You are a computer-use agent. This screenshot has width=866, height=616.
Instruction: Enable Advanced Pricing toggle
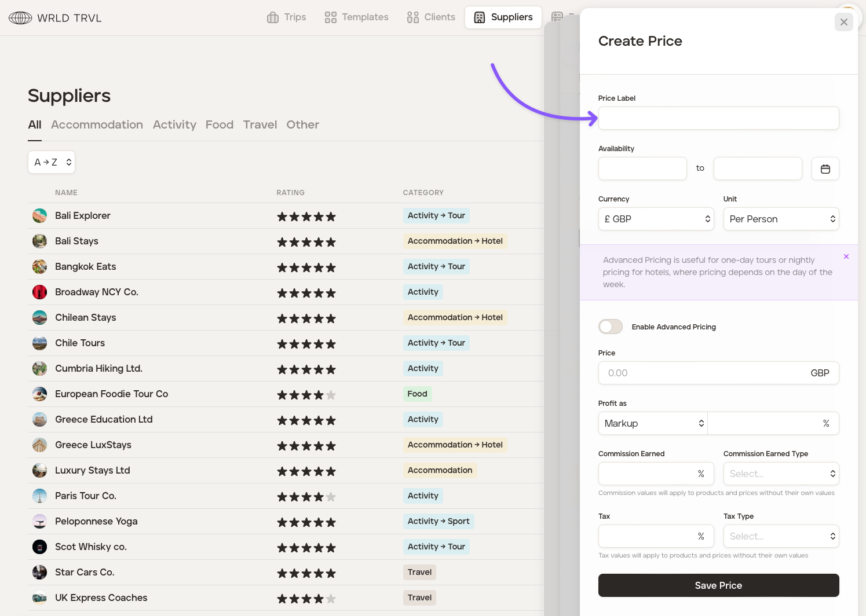(610, 327)
